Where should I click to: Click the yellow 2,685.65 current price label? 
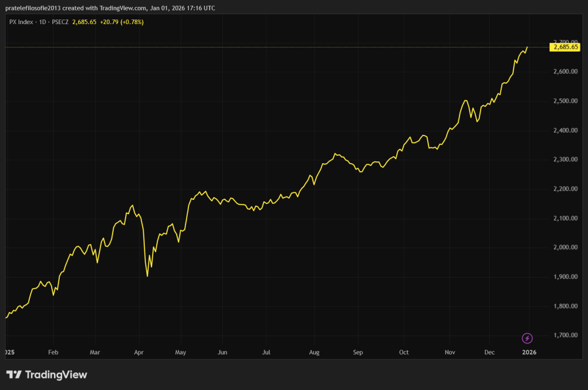tap(566, 48)
